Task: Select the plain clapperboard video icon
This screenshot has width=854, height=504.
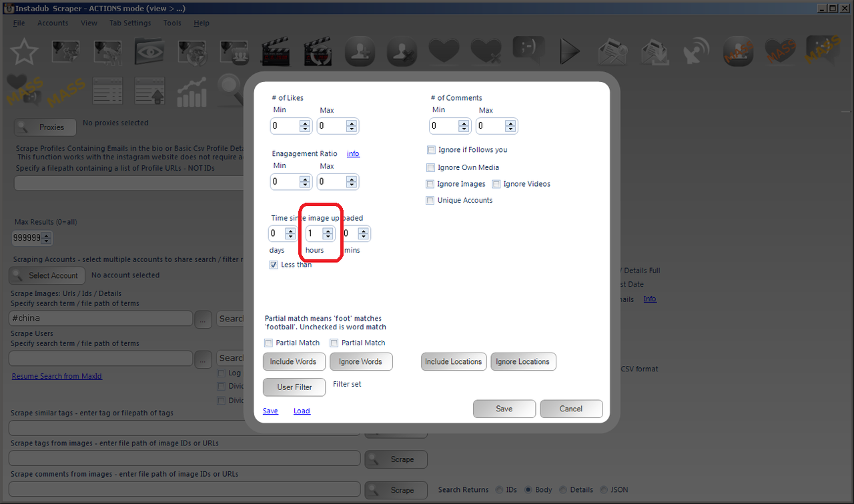Action: tap(276, 51)
